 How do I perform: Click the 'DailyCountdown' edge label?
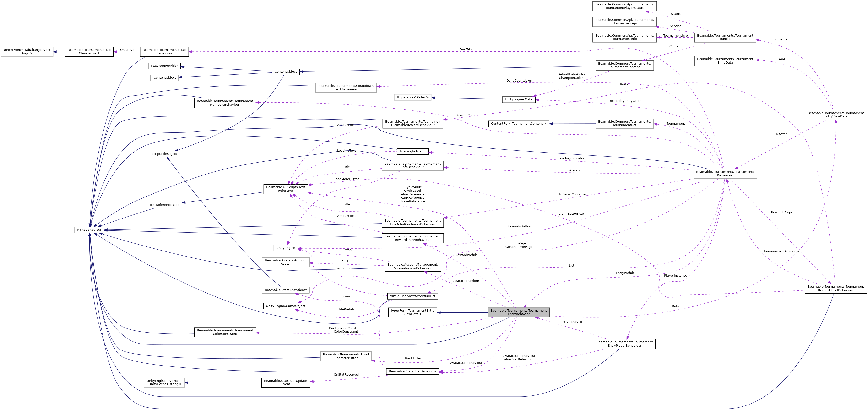click(519, 81)
